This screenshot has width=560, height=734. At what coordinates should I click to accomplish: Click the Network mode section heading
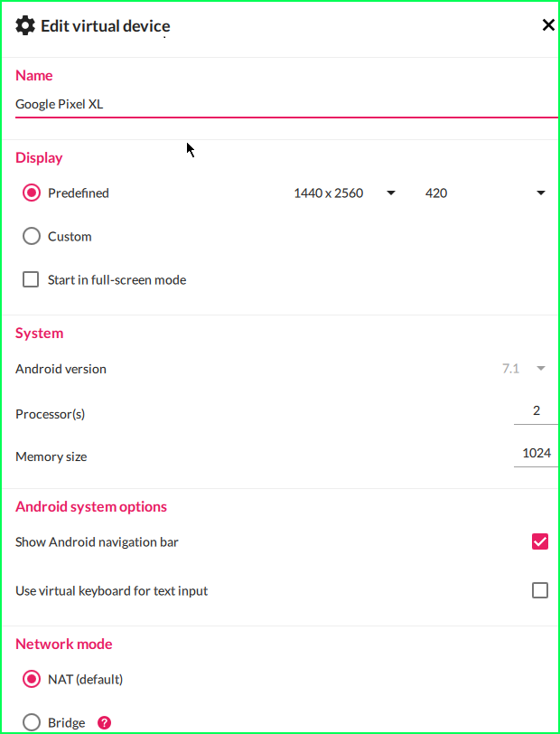[64, 644]
